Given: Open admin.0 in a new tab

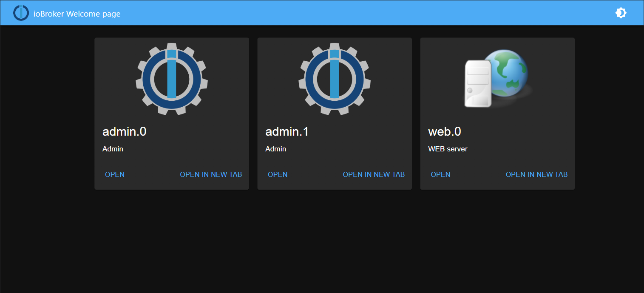Looking at the screenshot, I should pos(211,174).
